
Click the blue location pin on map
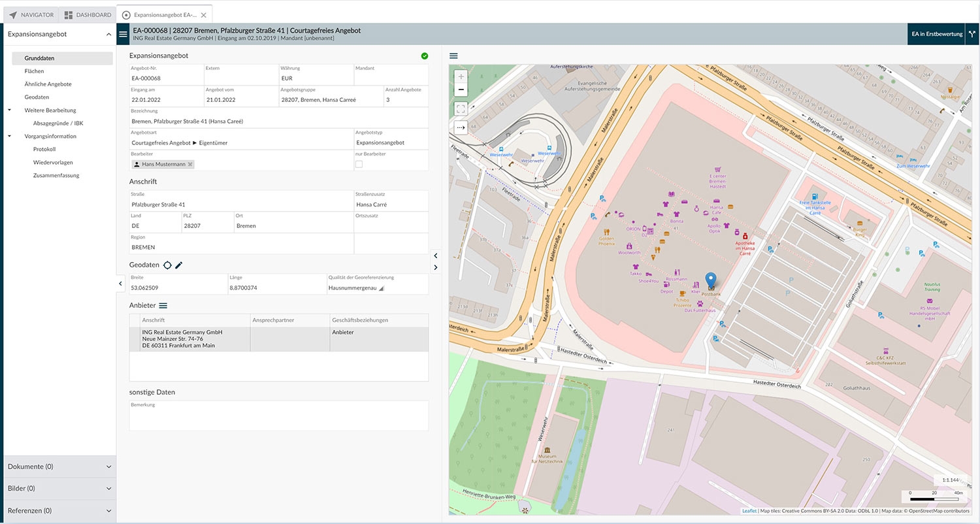pyautogui.click(x=711, y=280)
